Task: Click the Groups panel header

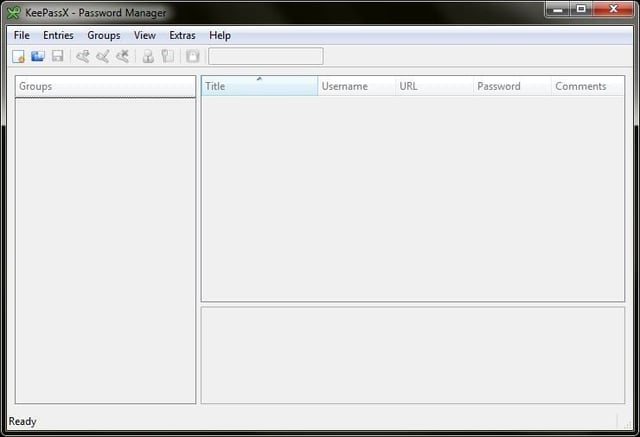Action: click(x=105, y=86)
